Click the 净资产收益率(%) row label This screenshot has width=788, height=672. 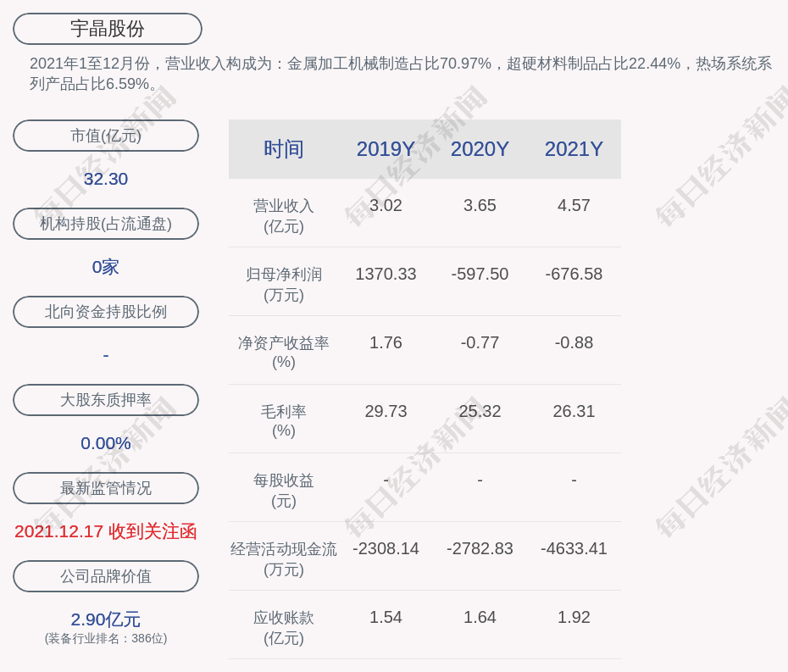coord(284,353)
